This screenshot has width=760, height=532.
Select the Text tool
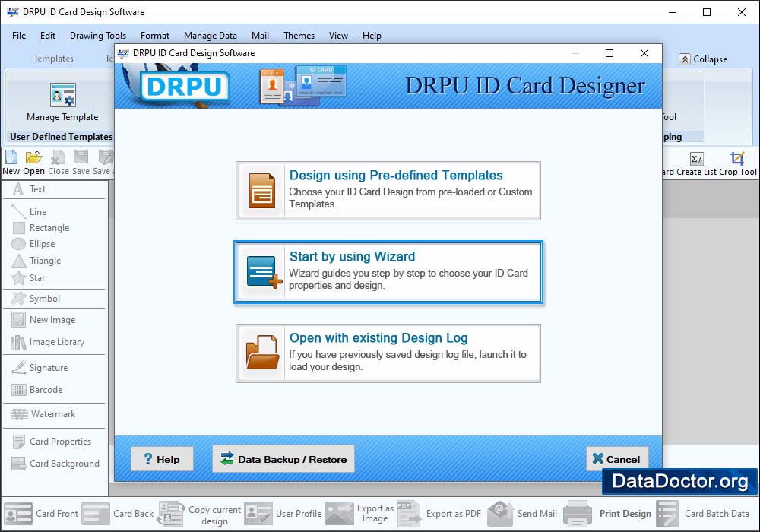[x=29, y=189]
